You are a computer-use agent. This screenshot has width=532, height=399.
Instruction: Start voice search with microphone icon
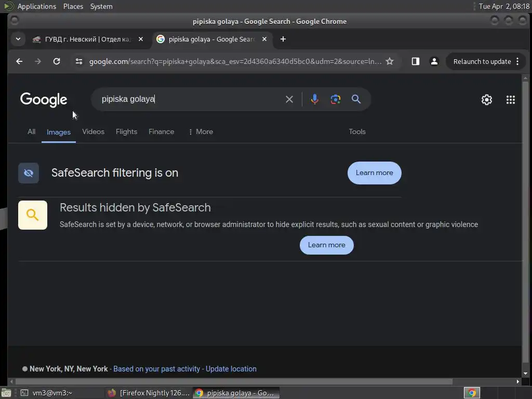click(314, 99)
